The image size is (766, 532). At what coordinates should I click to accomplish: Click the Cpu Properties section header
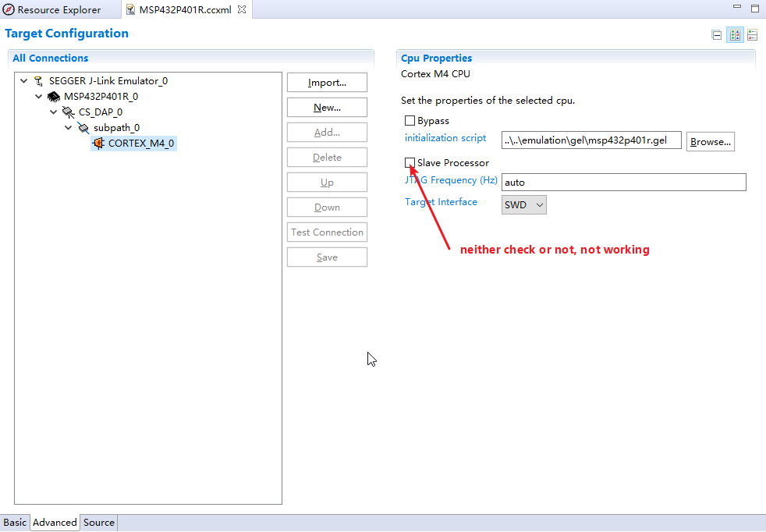(x=436, y=59)
